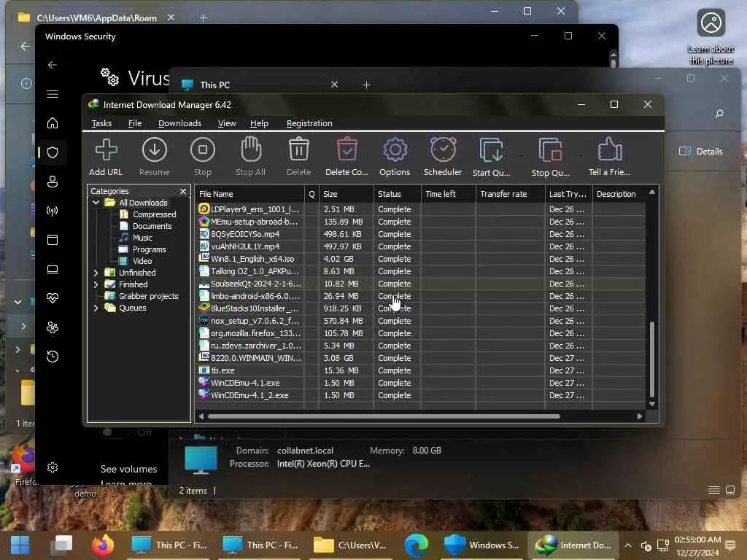Open Virus & threat protection shield in Windows Security

click(x=53, y=152)
